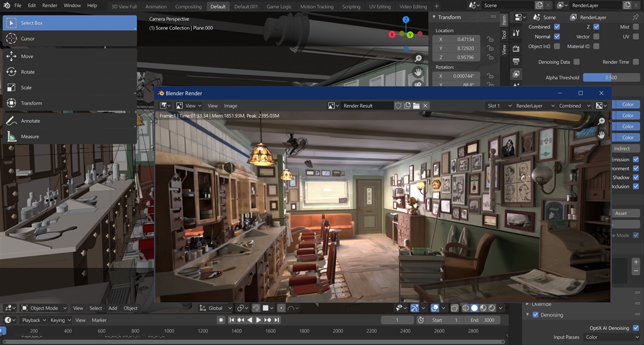The width and height of the screenshot is (644, 345).
Task: Open the Object Mode dropdown
Action: click(x=44, y=308)
